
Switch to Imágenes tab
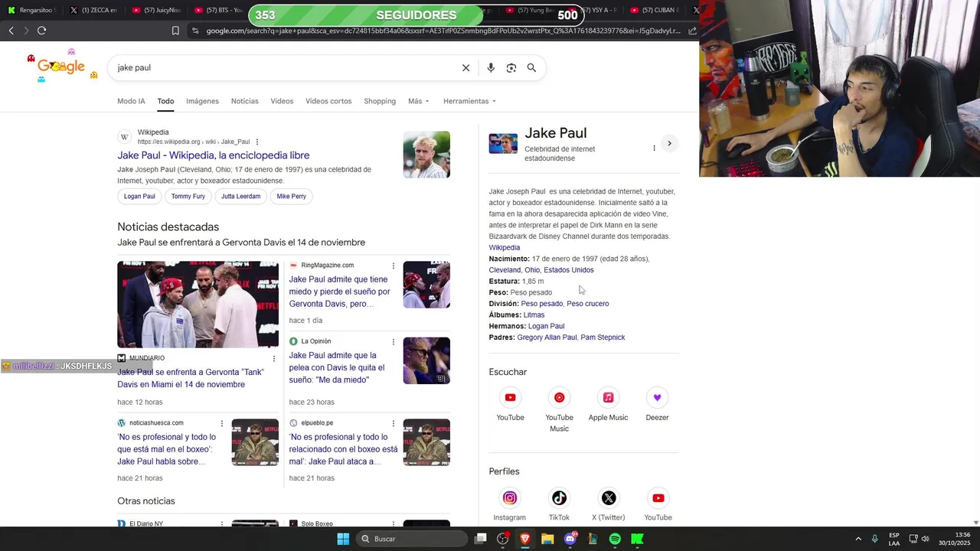[x=202, y=101]
